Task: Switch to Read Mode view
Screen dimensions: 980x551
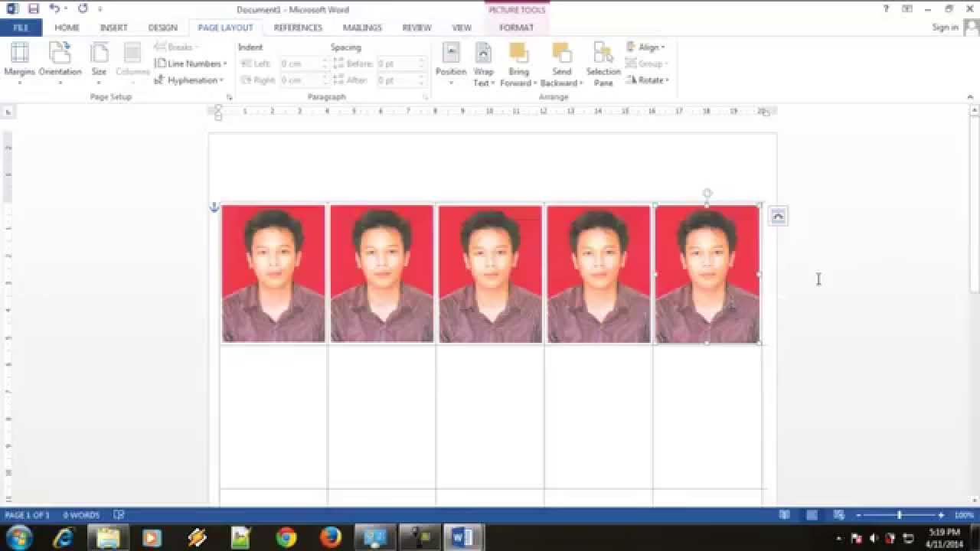Action: 785,515
